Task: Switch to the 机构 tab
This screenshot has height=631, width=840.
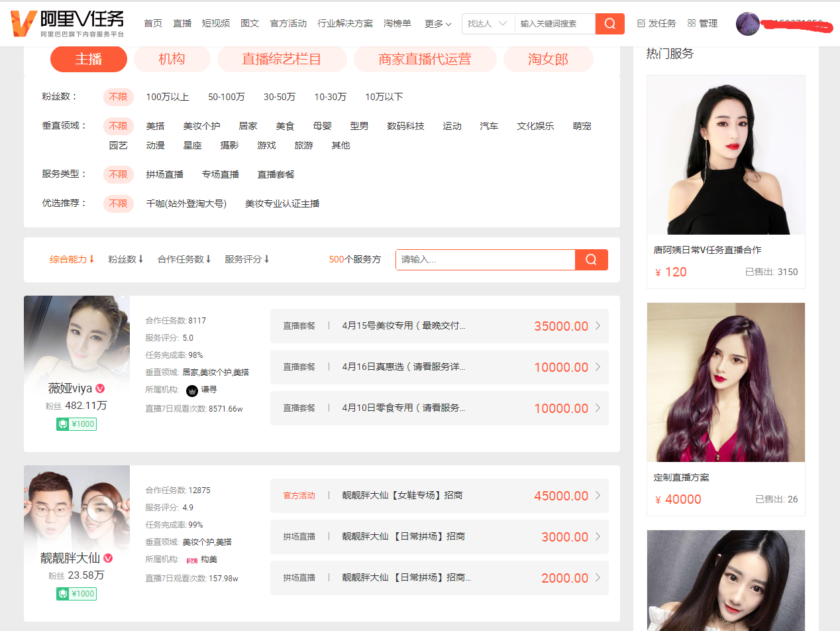Action: 172,59
